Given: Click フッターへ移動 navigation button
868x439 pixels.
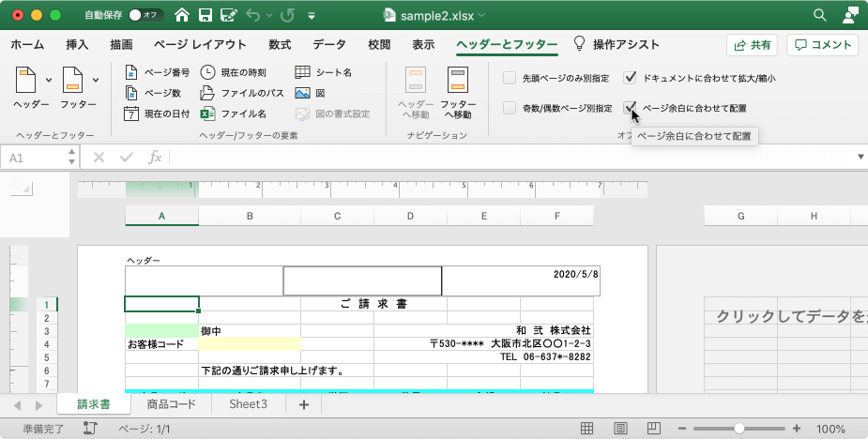Looking at the screenshot, I should (458, 93).
